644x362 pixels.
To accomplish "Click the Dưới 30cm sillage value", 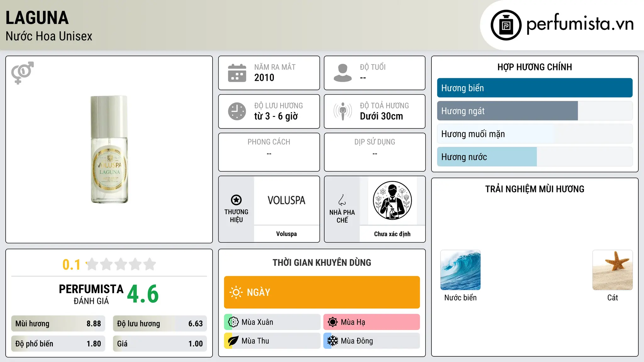I will click(x=381, y=116).
